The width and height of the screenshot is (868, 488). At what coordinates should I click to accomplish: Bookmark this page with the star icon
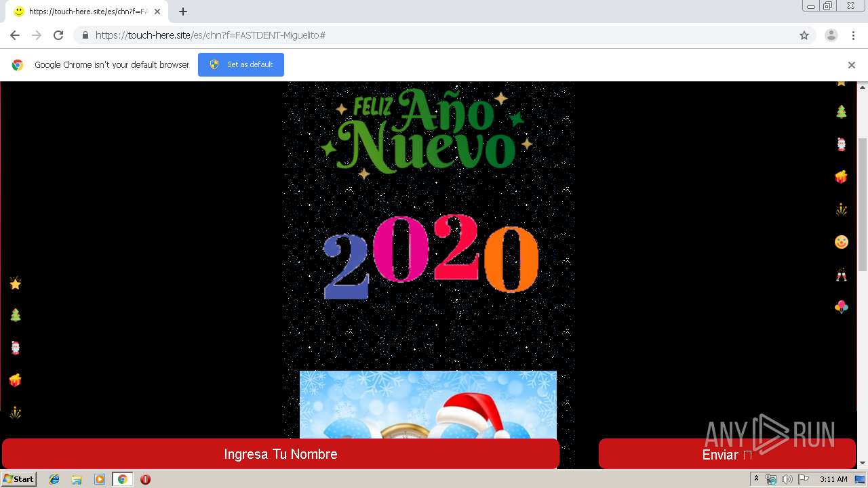click(804, 35)
